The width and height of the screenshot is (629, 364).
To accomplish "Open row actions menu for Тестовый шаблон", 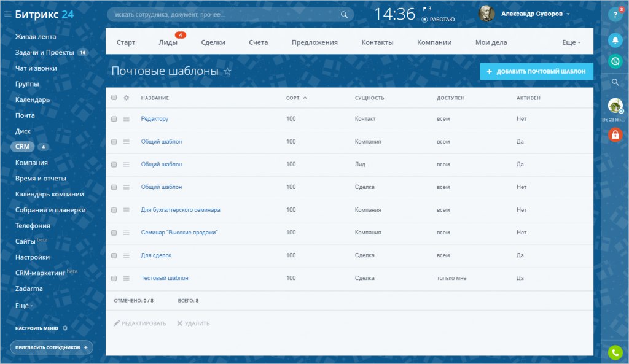I will pos(126,278).
